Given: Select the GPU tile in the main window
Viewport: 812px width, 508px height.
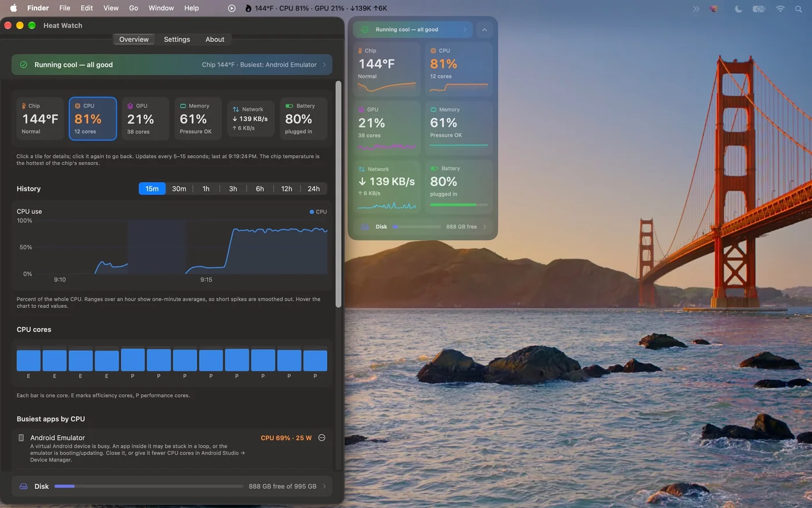Looking at the screenshot, I should pyautogui.click(x=146, y=118).
